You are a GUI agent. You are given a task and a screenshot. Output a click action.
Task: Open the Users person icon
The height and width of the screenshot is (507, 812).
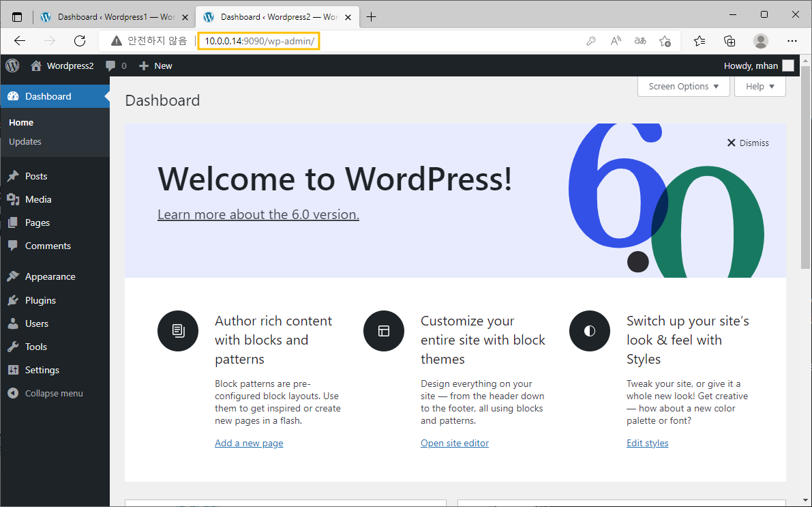point(13,323)
